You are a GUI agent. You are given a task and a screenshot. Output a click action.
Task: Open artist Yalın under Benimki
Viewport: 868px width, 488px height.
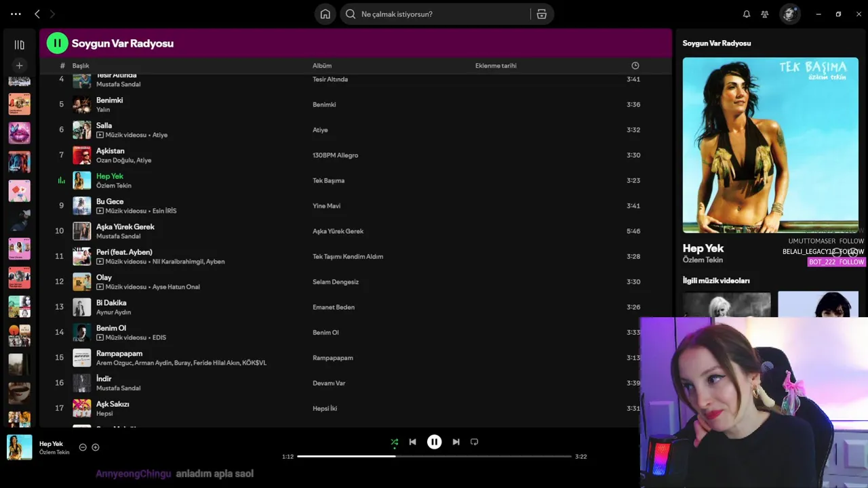(x=103, y=110)
